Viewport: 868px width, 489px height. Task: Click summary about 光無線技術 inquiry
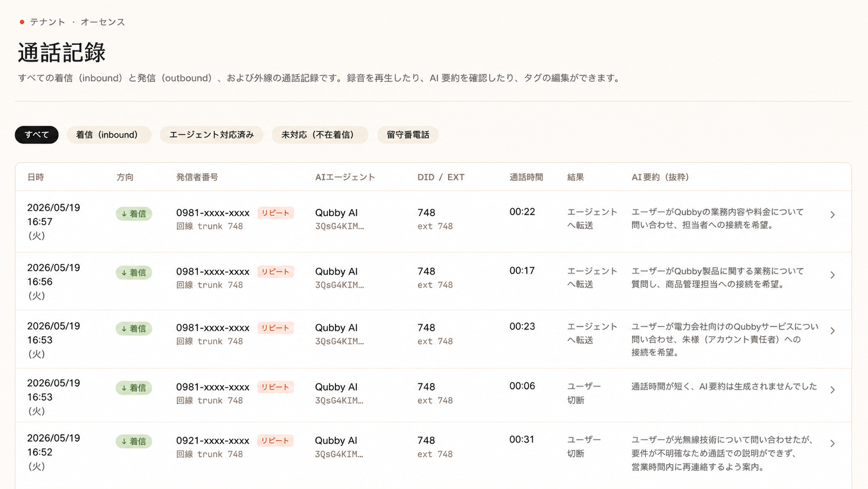click(723, 453)
